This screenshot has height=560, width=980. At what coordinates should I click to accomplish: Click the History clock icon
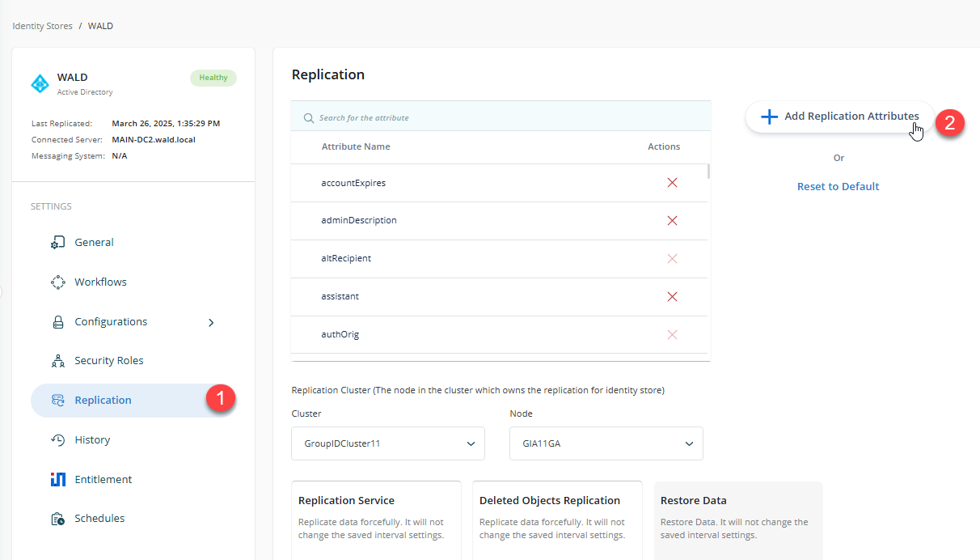coord(57,439)
